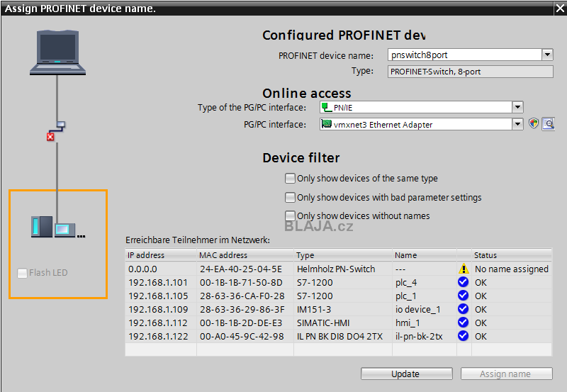The image size is (567, 392).
Task: Open the PROFINET device name dropdown arrow
Action: point(547,55)
